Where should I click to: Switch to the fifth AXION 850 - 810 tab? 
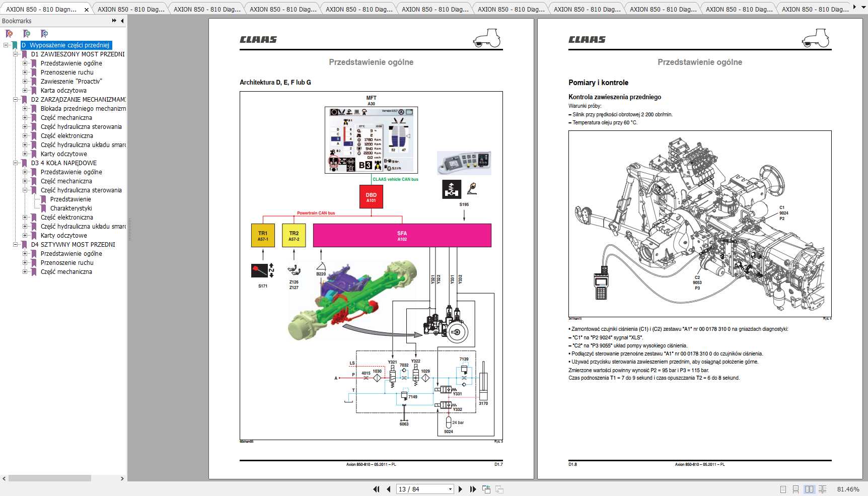click(x=359, y=9)
